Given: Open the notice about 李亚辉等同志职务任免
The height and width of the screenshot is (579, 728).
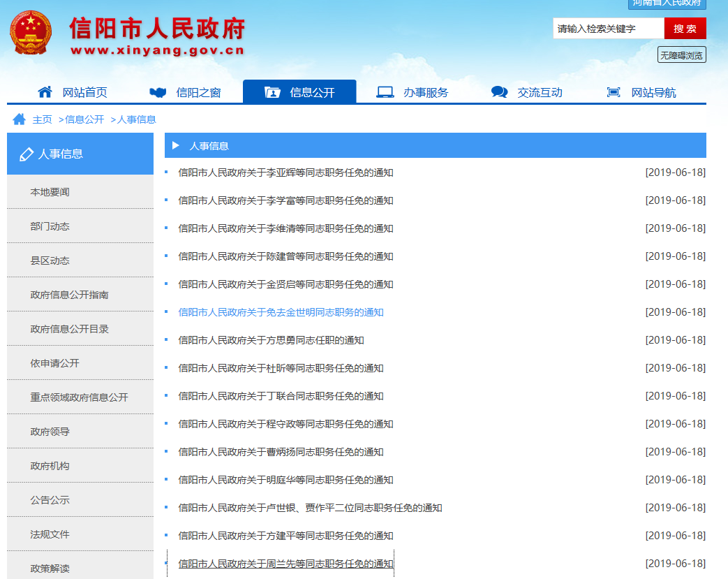Looking at the screenshot, I should [x=285, y=173].
